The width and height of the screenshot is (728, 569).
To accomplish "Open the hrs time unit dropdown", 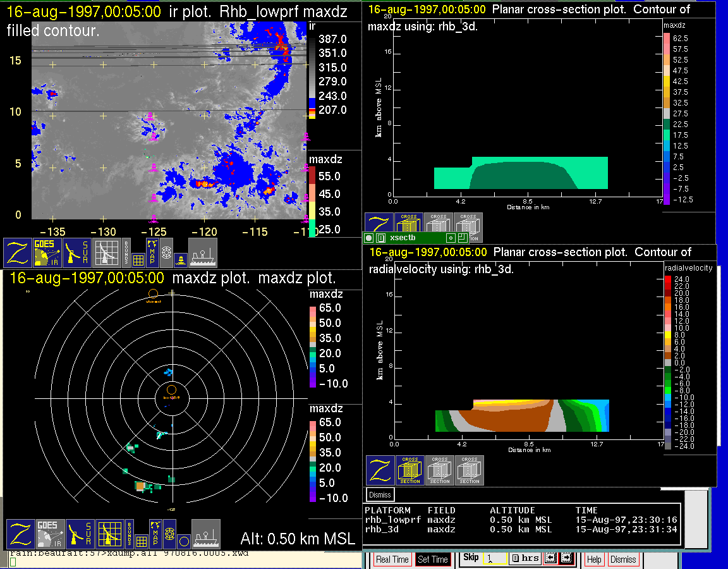I will [x=525, y=559].
